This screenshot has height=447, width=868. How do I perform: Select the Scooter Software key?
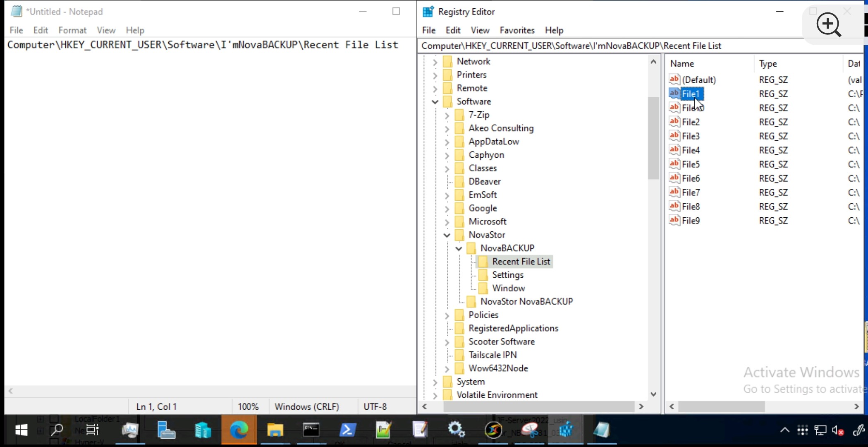pyautogui.click(x=501, y=341)
